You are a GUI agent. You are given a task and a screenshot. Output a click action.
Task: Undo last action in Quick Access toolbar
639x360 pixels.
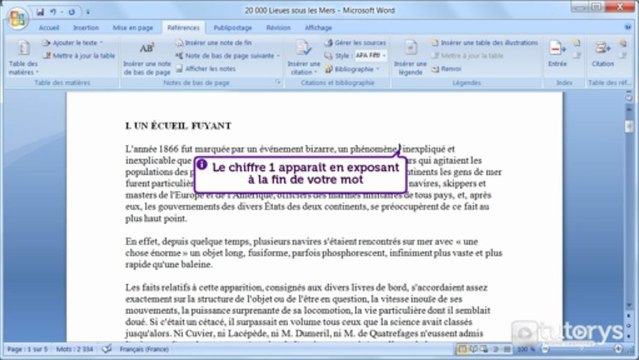tap(53, 12)
